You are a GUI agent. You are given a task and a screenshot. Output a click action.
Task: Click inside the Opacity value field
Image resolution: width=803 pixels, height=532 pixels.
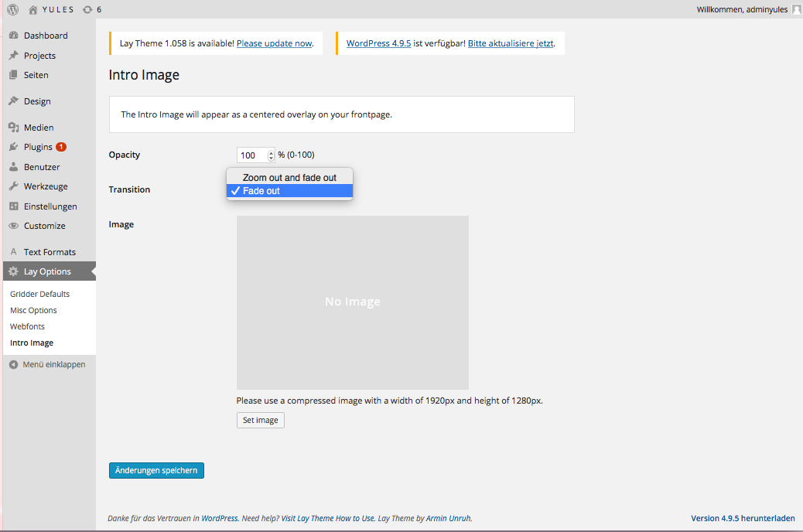(251, 155)
